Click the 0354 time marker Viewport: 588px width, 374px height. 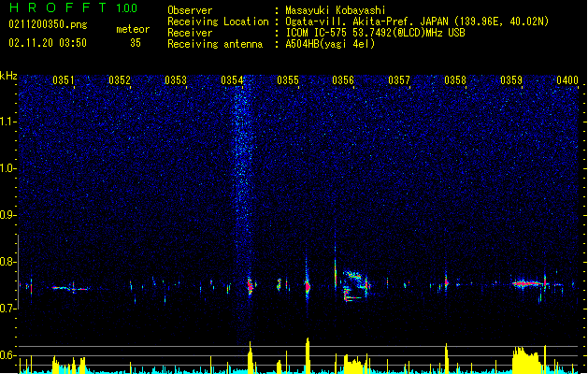232,79
